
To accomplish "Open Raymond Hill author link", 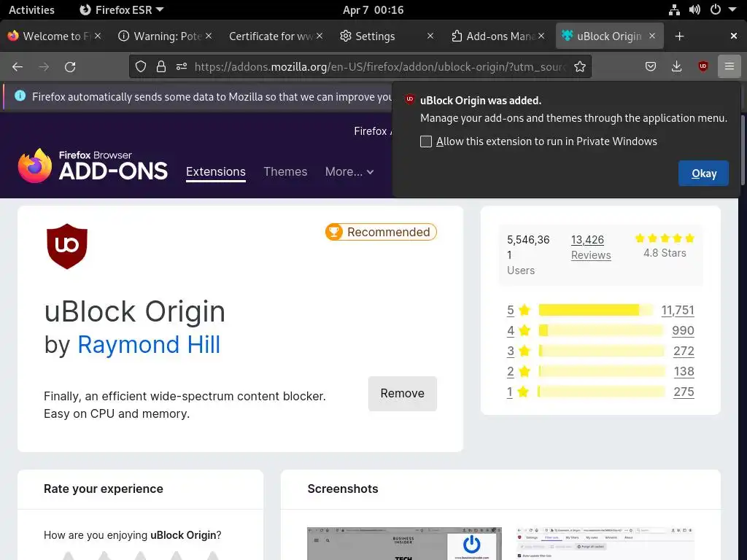I will [x=149, y=344].
